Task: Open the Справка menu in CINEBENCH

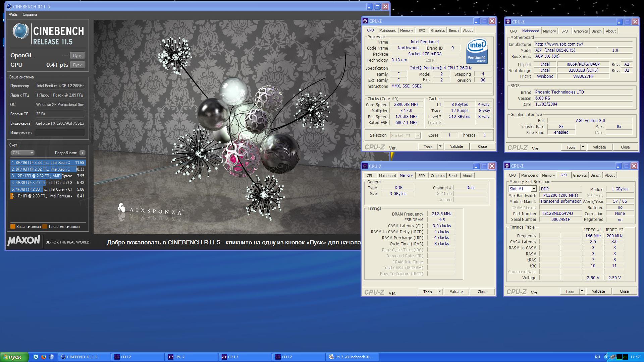Action: pyautogui.click(x=30, y=14)
